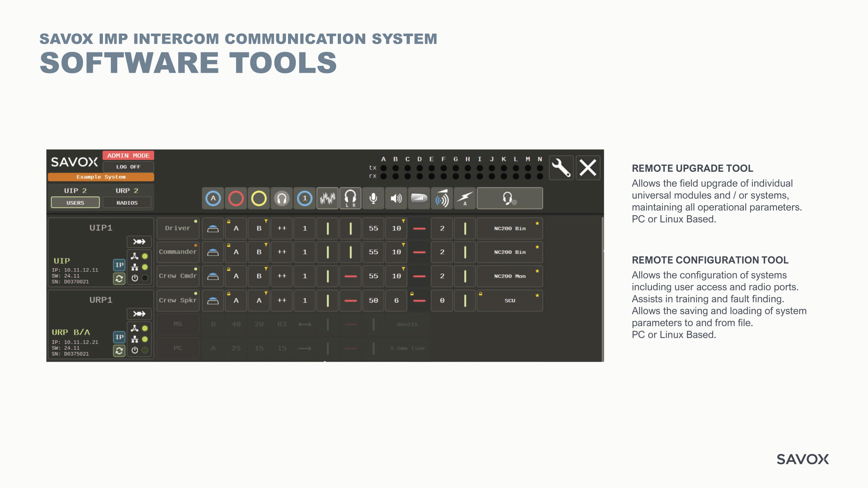Click Crew Spkr mic level 50

[373, 300]
